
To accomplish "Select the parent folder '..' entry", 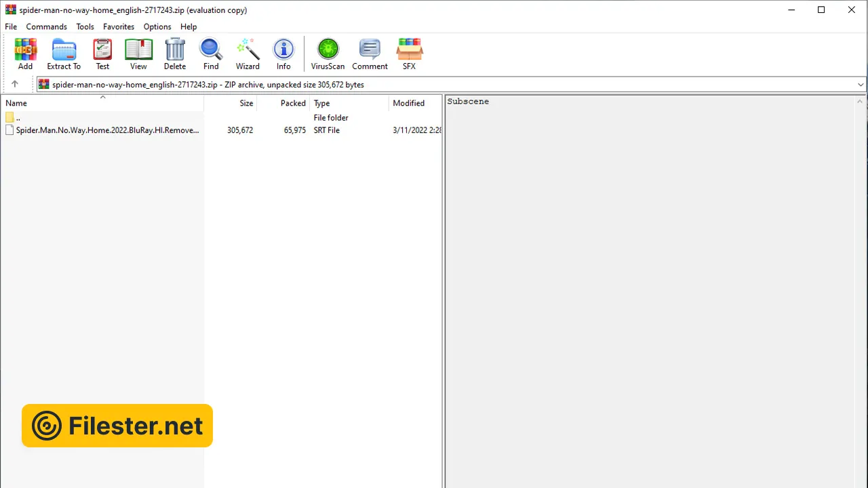I will coord(18,118).
